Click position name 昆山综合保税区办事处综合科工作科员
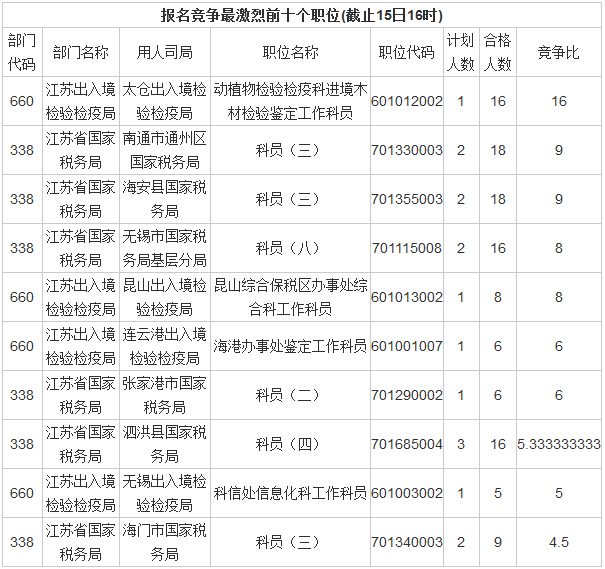Image resolution: width=605 pixels, height=569 pixels. [x=291, y=297]
